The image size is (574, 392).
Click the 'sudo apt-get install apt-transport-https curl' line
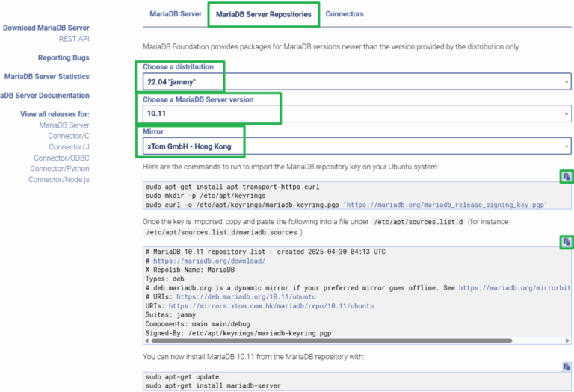pos(232,187)
